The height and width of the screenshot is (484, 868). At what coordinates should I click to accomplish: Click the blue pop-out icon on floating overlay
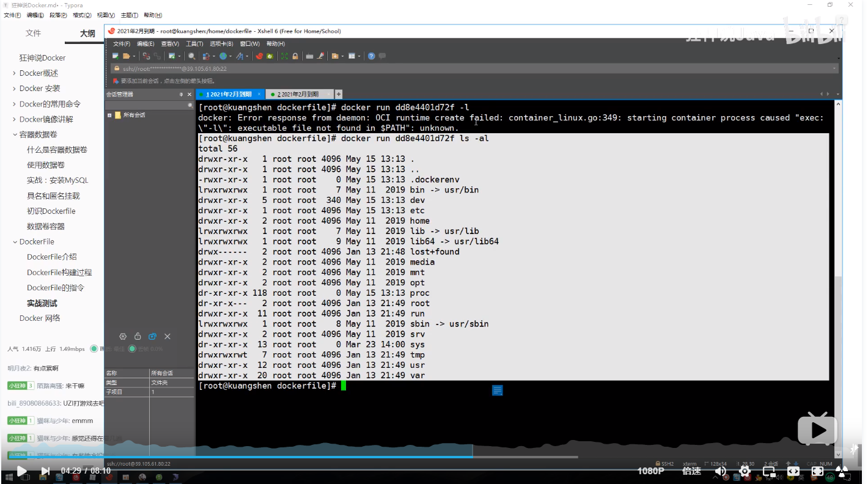coord(152,336)
